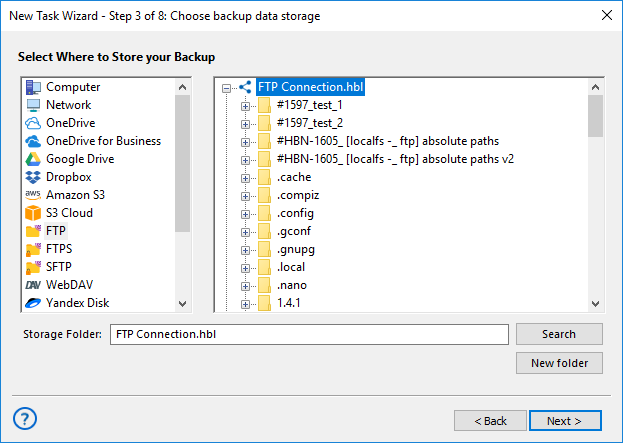This screenshot has height=443, width=623.
Task: Select the SFTP storage icon
Action: (x=33, y=267)
